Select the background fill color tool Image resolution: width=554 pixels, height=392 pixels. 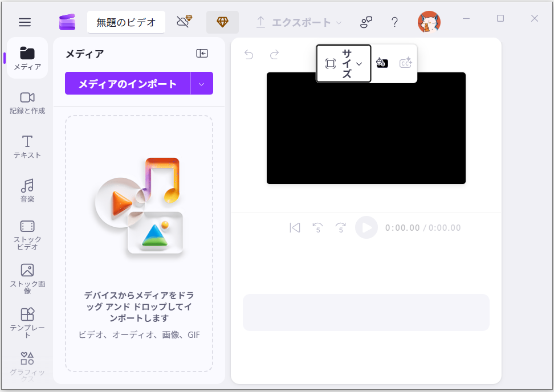382,63
